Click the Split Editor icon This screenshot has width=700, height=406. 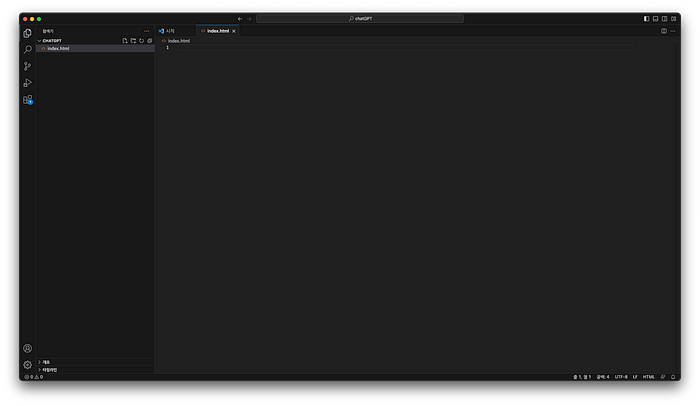tap(663, 31)
